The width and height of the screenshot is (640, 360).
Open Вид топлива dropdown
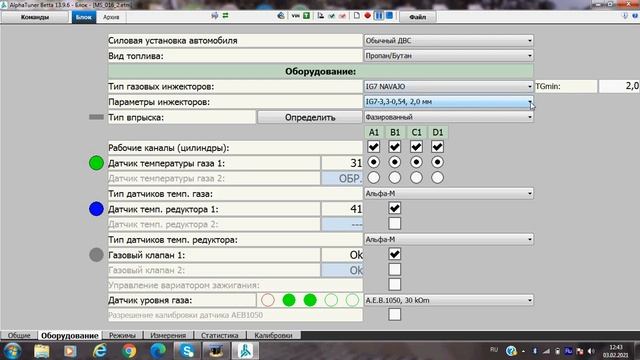448,56
